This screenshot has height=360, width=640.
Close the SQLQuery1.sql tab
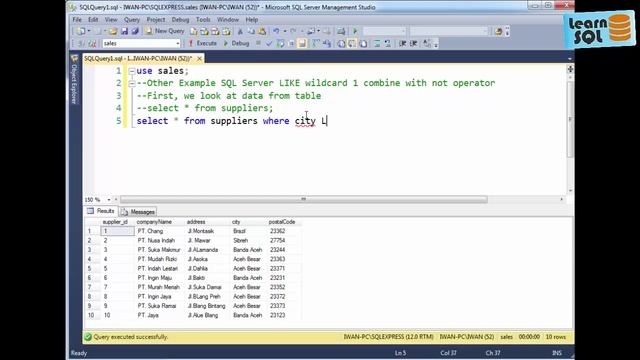coord(199,59)
